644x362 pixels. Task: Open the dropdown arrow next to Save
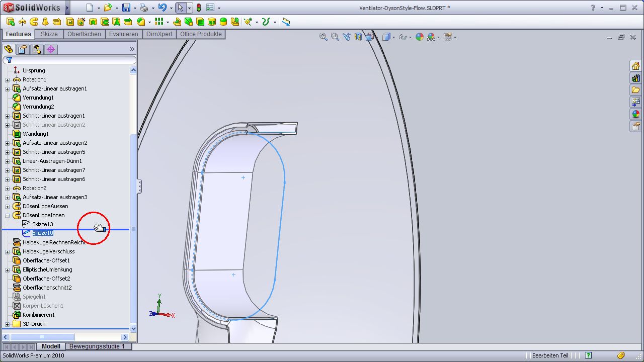135,8
